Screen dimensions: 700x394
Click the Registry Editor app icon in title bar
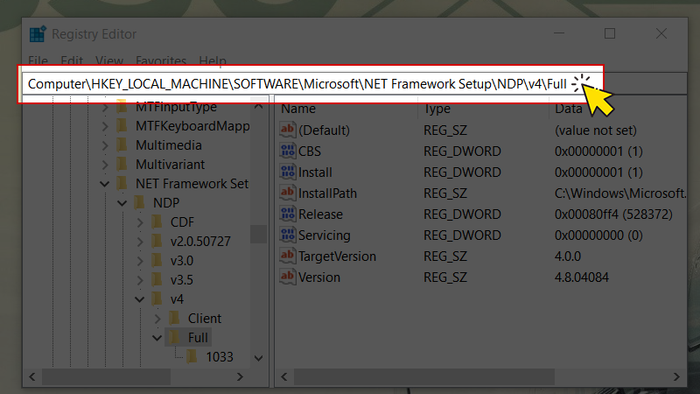(38, 34)
